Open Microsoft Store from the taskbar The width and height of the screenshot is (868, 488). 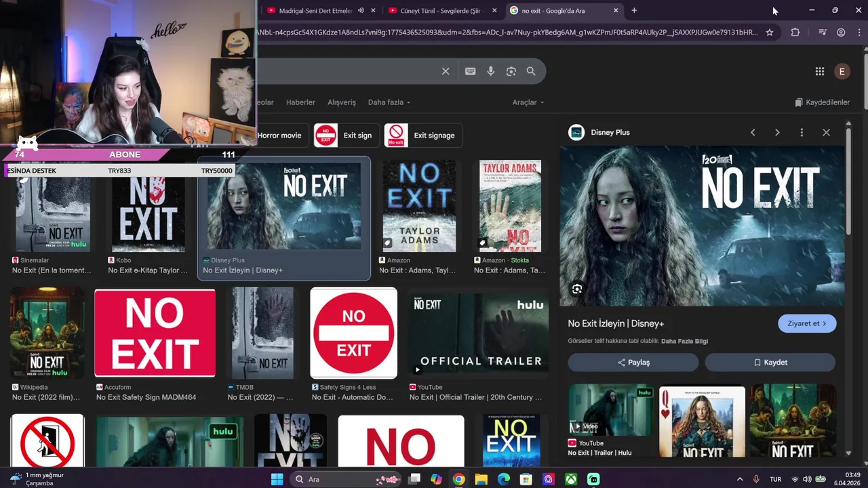tap(526, 479)
